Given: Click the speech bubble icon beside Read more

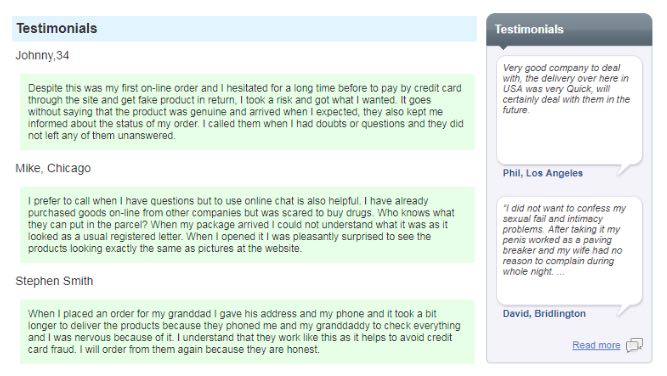Looking at the screenshot, I should 634,345.
